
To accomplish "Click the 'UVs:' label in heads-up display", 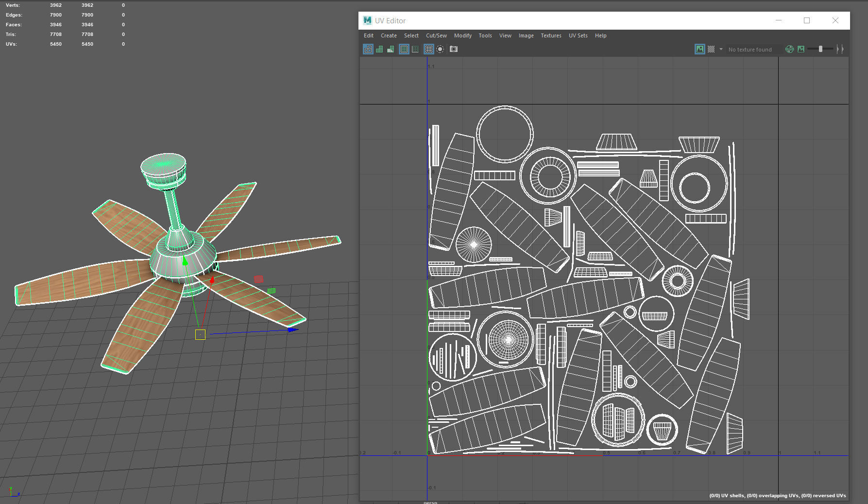I will tap(11, 44).
